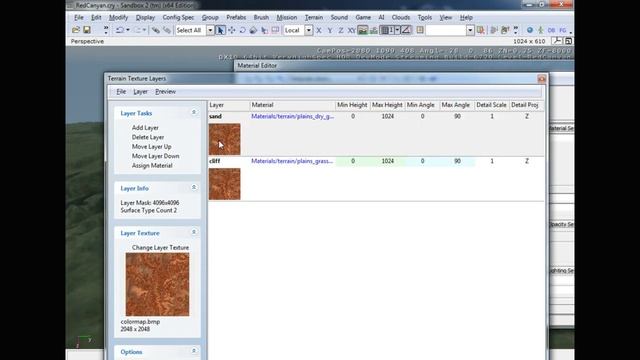
Task: Toggle the Angle Snap icon
Action: tap(406, 31)
